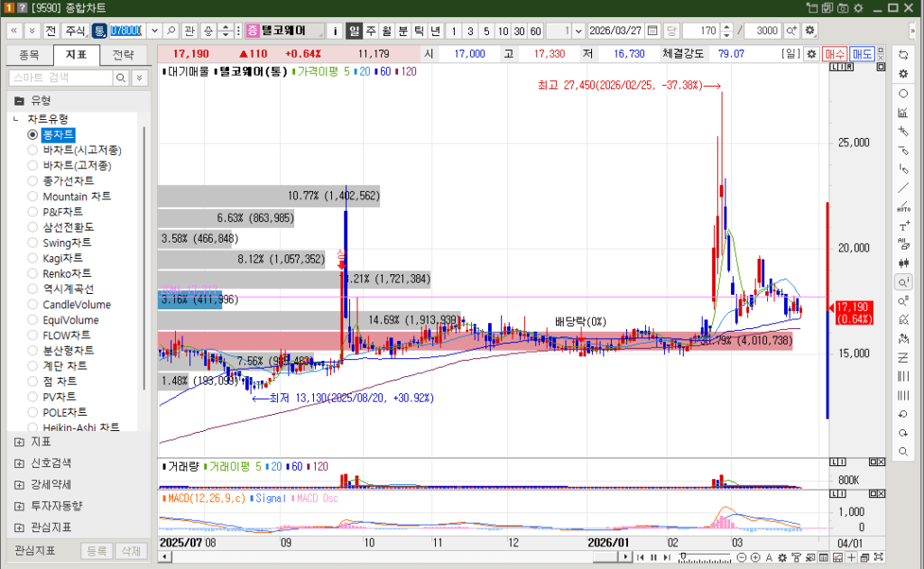This screenshot has height=569, width=924.
Task: Expand the 투자자동향 section
Action: (20, 506)
